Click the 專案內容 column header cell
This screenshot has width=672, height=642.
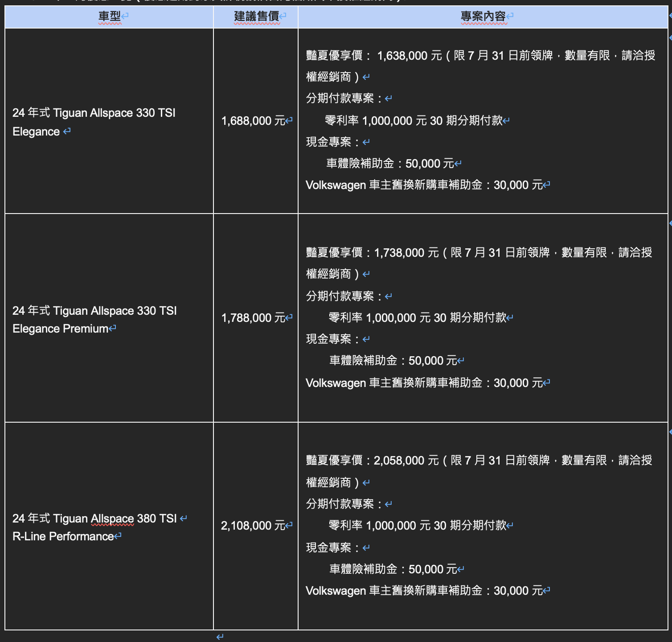[x=483, y=16]
